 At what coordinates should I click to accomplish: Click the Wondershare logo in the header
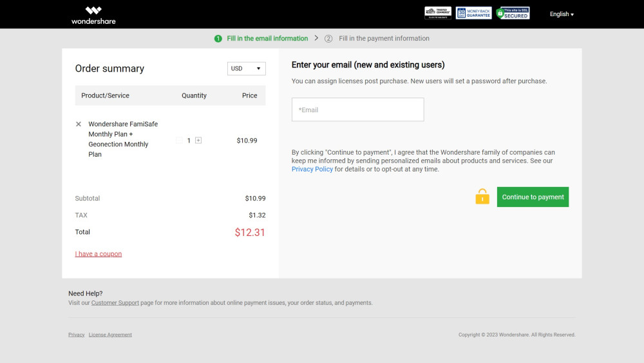click(93, 15)
